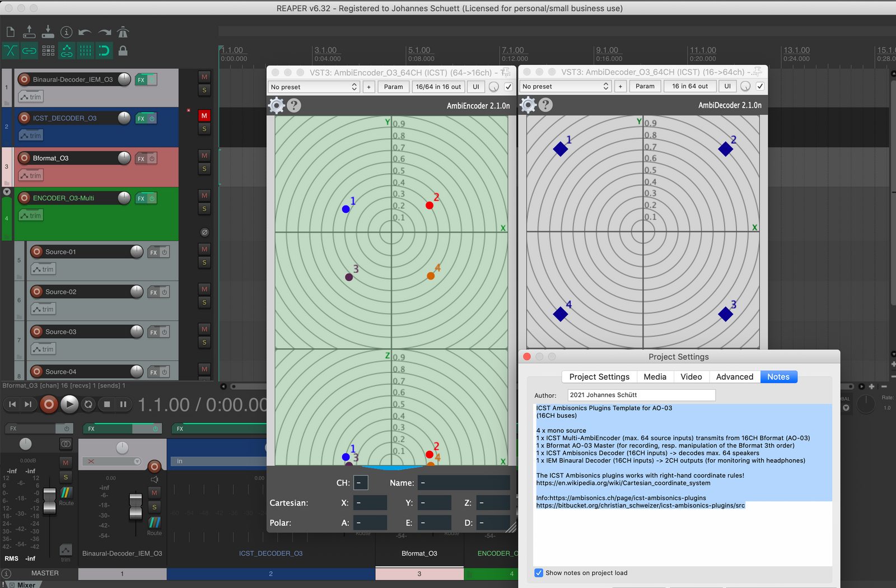Open AmbiDecoder preset dropdown
Viewport: 896px width, 588px height.
[x=565, y=86]
